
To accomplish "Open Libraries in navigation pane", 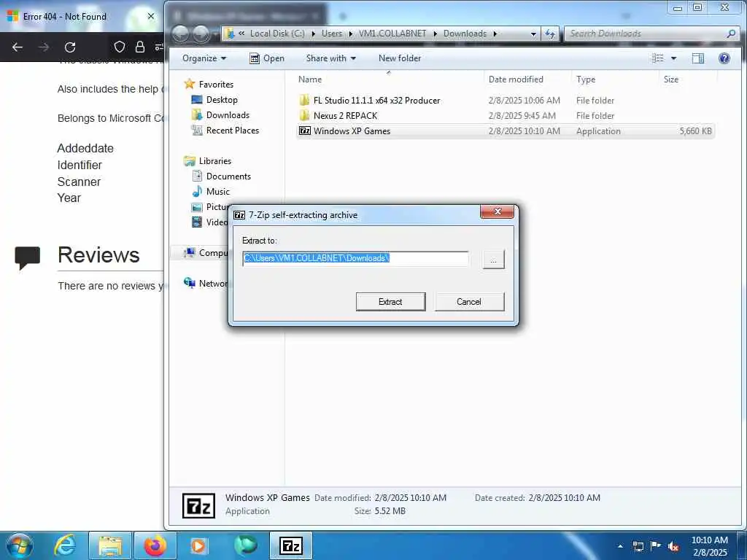I will click(x=215, y=161).
